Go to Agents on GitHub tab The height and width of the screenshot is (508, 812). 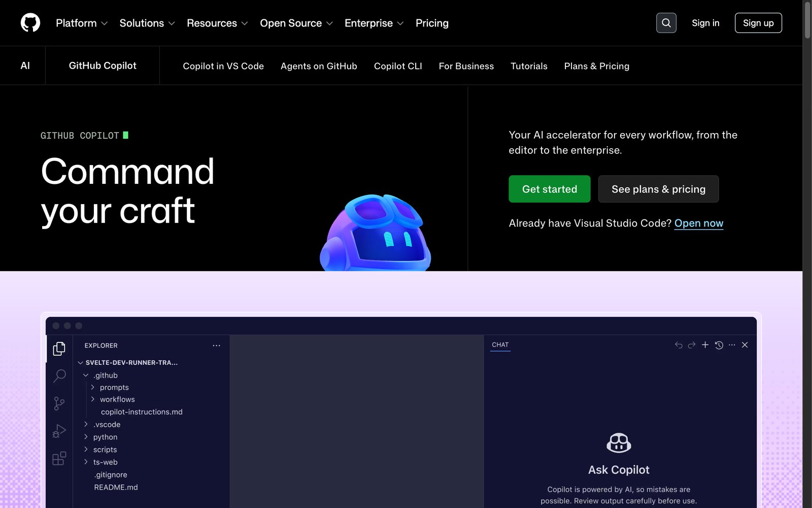click(x=319, y=66)
